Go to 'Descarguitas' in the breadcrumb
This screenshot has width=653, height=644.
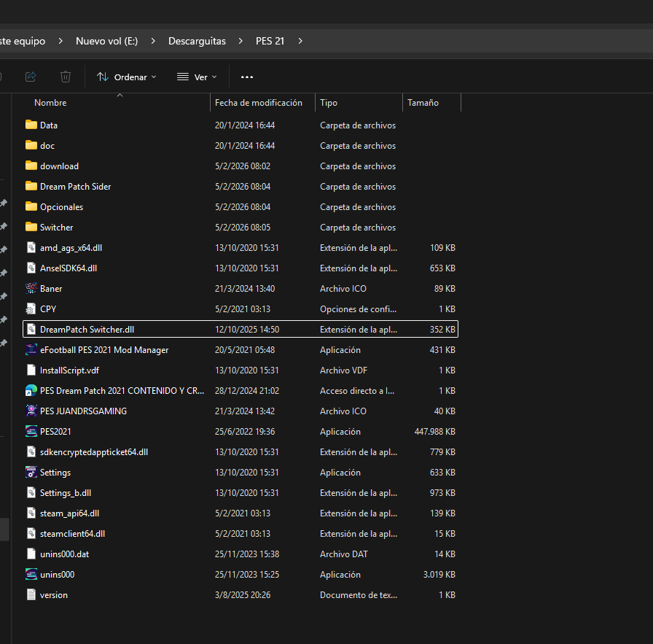coord(197,41)
